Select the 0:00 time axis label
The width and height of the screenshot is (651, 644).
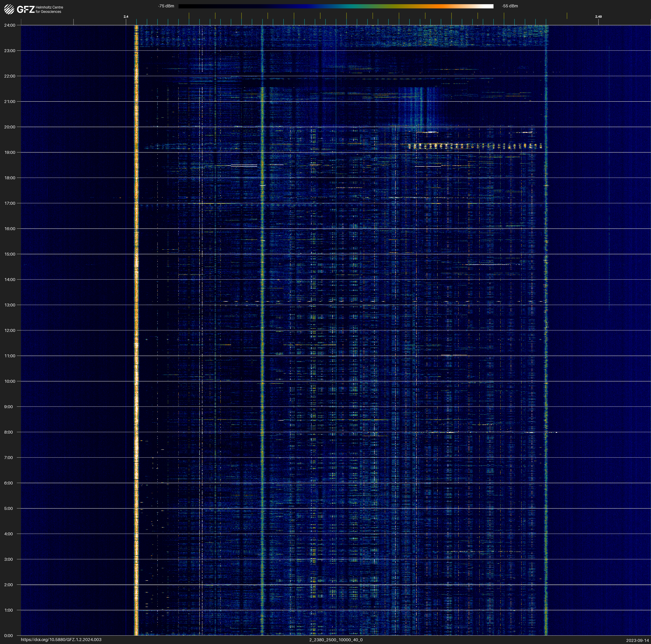click(9, 636)
